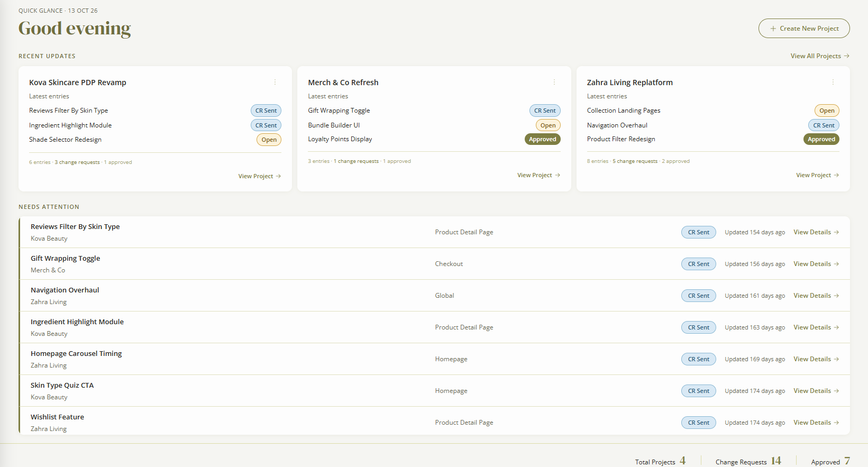Click Approved count in footer

click(847, 461)
